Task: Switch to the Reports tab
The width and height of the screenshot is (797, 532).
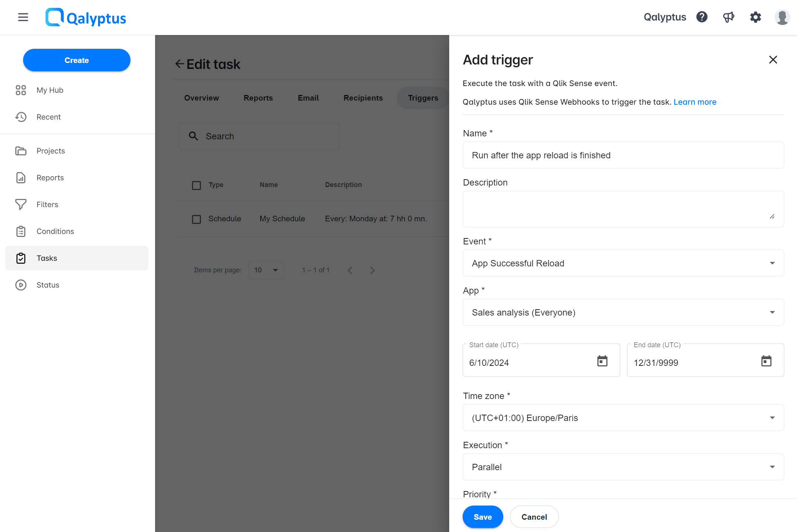Action: (x=258, y=97)
